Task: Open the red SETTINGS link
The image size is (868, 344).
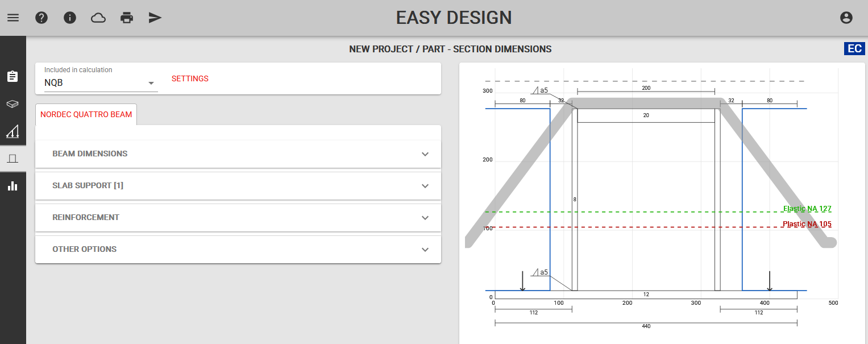Action: click(190, 78)
